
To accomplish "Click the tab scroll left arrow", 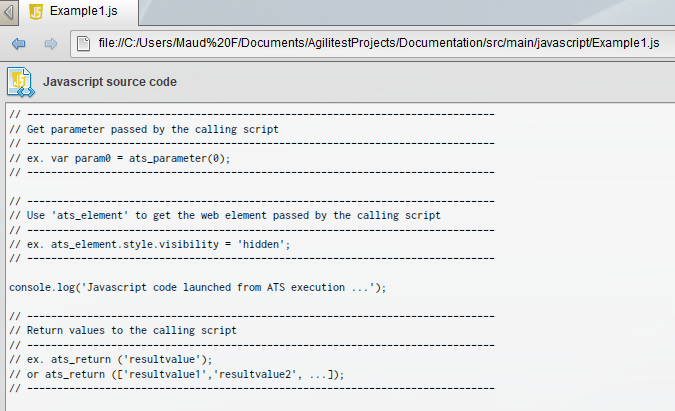I will [x=9, y=12].
